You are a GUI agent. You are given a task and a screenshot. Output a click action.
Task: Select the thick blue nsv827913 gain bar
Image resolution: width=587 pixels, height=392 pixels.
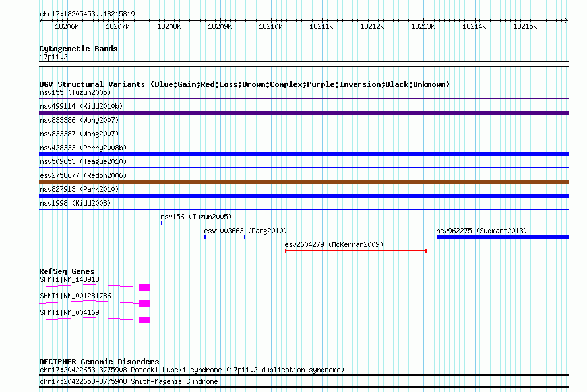303,196
